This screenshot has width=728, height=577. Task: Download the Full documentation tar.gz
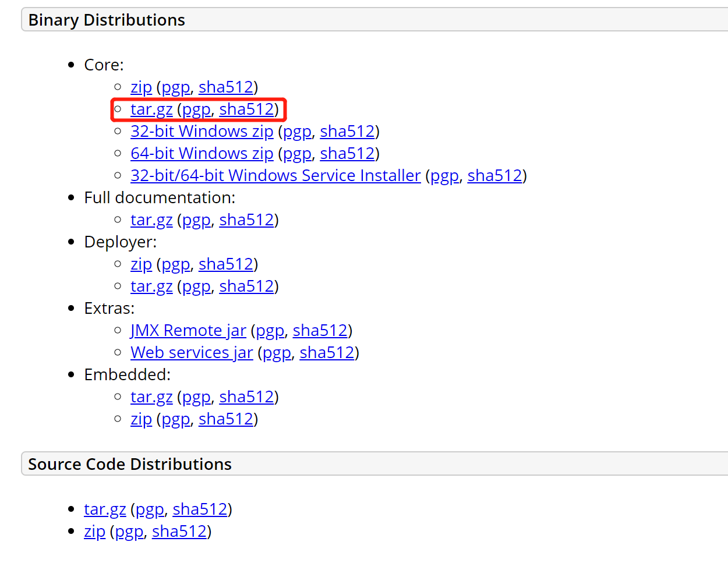151,220
